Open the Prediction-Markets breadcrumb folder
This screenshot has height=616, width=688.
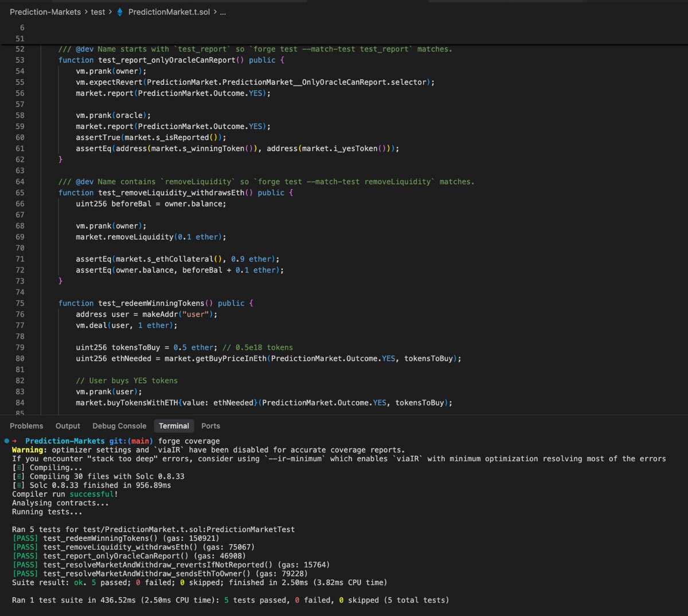45,12
